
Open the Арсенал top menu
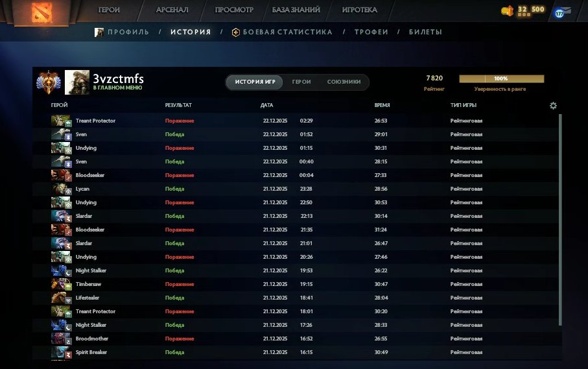(172, 10)
